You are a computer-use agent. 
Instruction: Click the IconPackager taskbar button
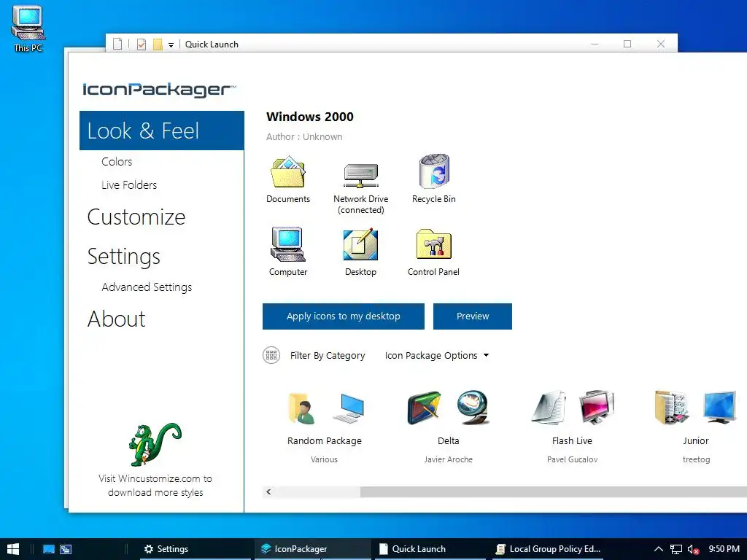click(x=312, y=549)
